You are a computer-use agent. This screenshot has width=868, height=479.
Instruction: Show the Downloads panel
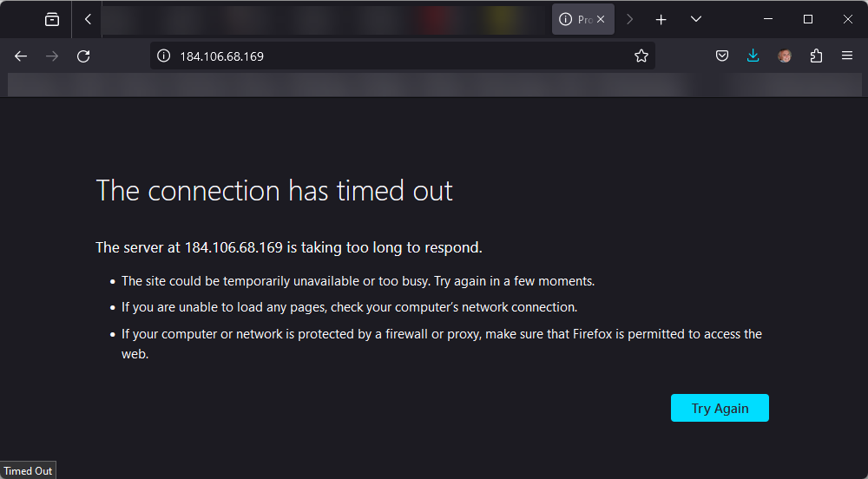(x=753, y=56)
